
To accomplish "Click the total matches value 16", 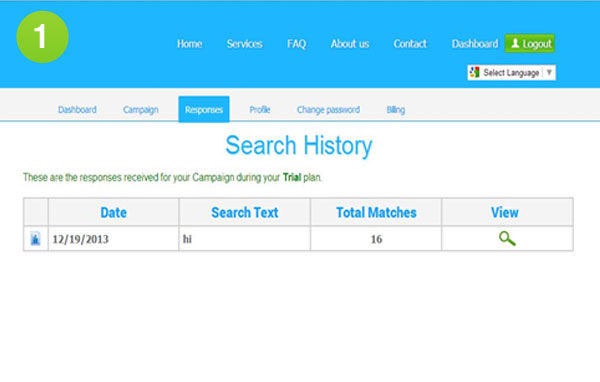I will pos(377,239).
